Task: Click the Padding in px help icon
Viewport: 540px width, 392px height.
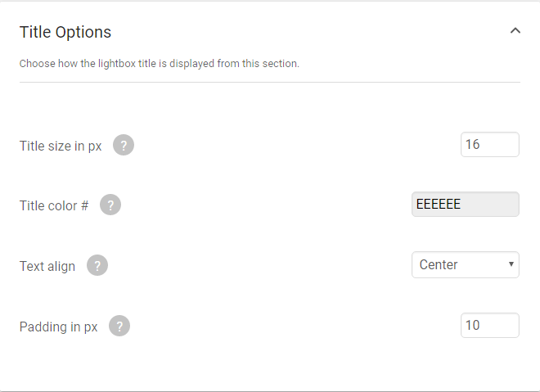Action: click(119, 326)
